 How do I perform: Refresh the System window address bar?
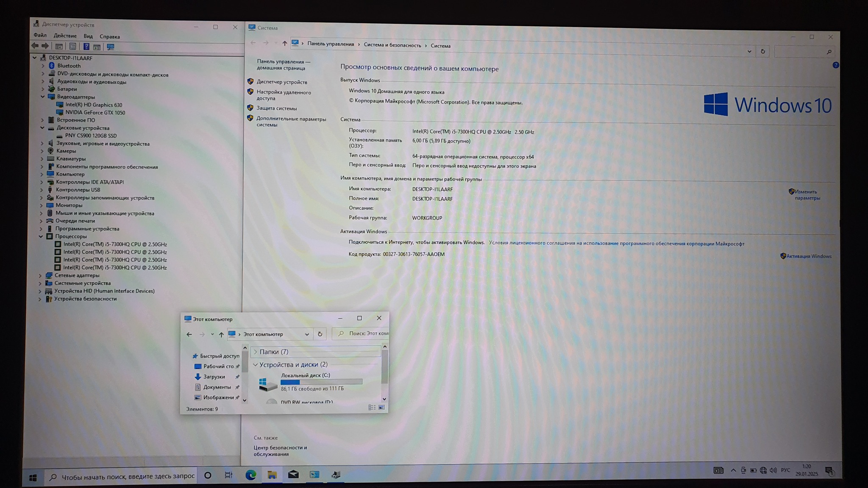click(762, 51)
